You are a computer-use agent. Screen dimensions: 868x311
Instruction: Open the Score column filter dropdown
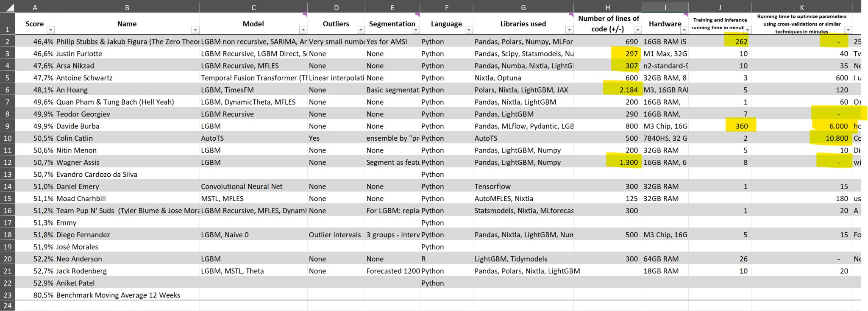50,30
